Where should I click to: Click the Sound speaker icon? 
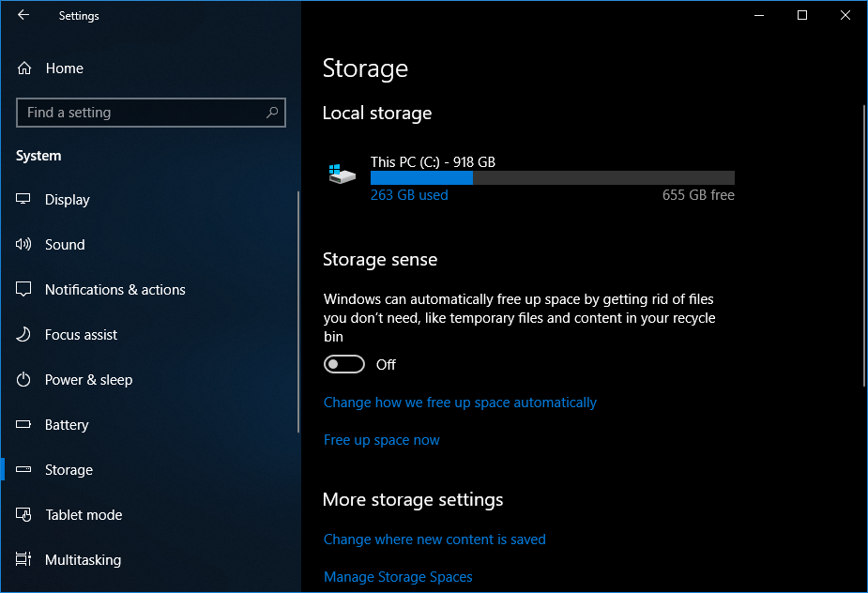coord(24,245)
